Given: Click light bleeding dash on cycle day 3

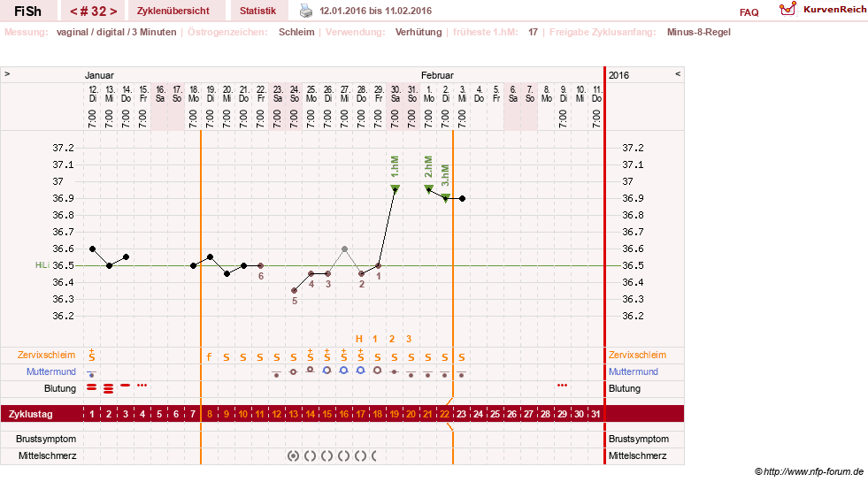Looking at the screenshot, I should pos(125,385).
